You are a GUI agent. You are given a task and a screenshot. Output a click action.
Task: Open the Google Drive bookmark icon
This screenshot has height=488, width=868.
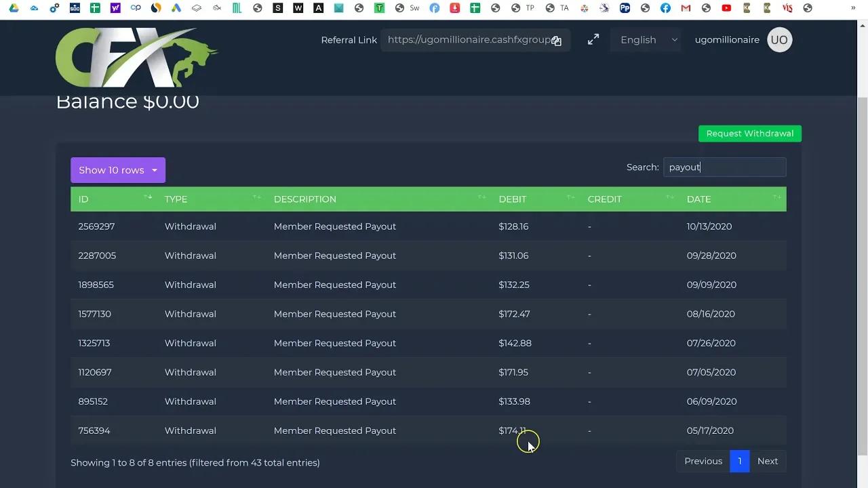click(x=14, y=8)
